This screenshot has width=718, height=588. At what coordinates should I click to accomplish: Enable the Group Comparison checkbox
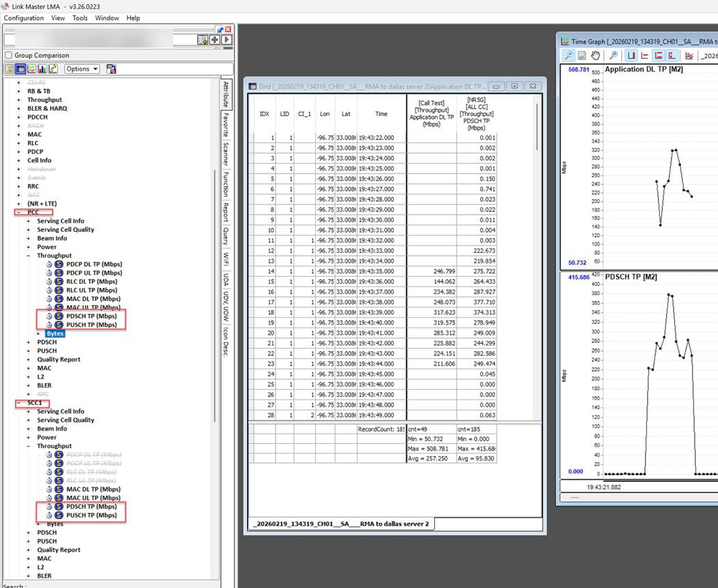click(8, 55)
